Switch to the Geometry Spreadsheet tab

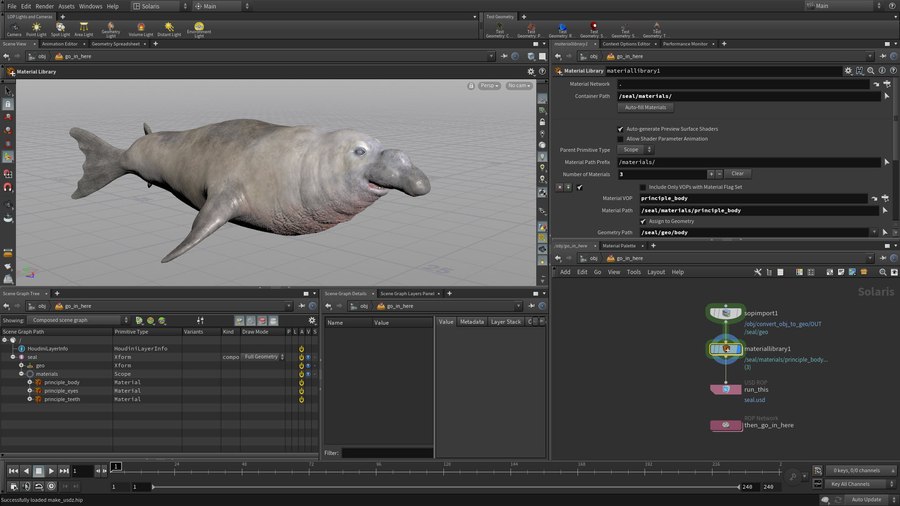tap(116, 44)
